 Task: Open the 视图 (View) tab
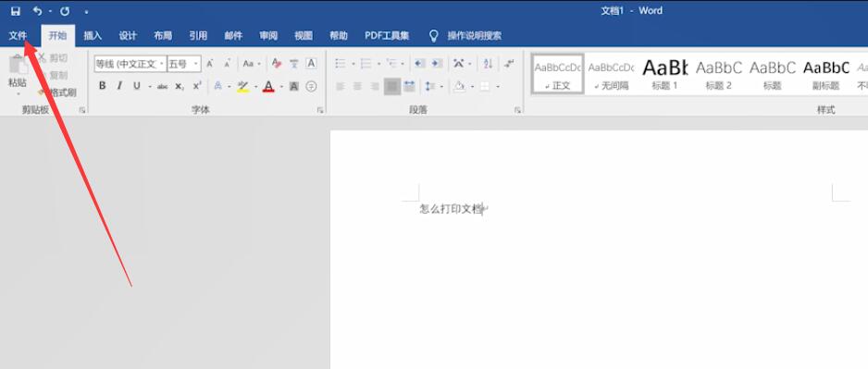[x=304, y=36]
